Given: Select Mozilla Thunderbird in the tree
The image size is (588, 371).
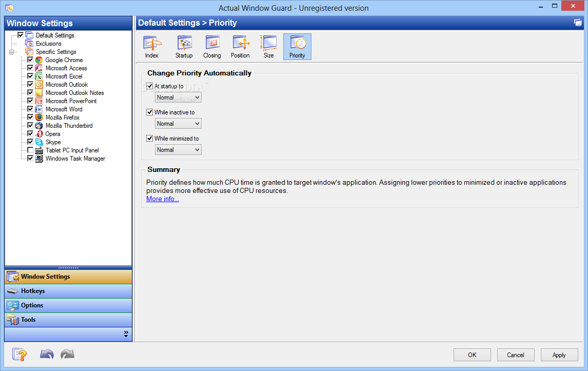Looking at the screenshot, I should pos(69,126).
